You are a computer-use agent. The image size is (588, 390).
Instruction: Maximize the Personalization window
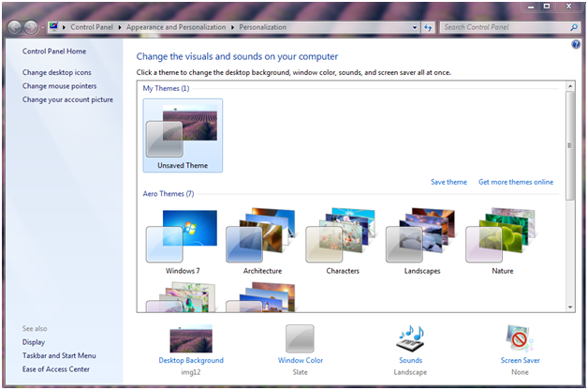point(547,7)
